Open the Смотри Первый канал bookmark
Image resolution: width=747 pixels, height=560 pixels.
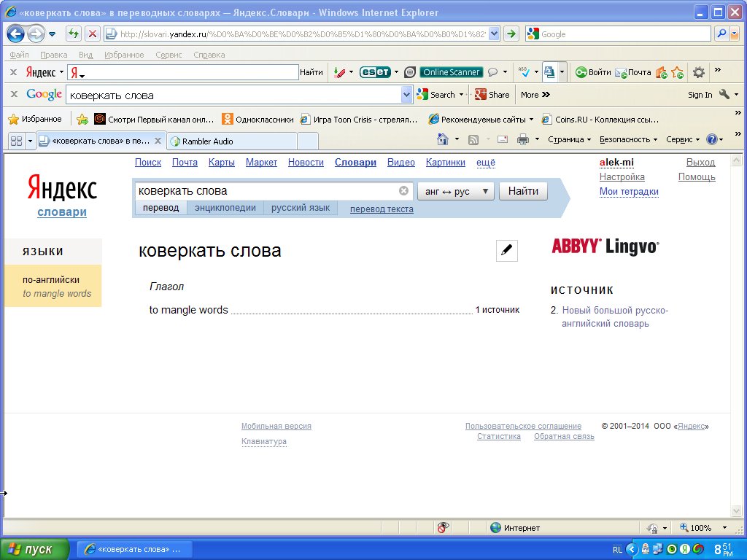click(x=154, y=120)
